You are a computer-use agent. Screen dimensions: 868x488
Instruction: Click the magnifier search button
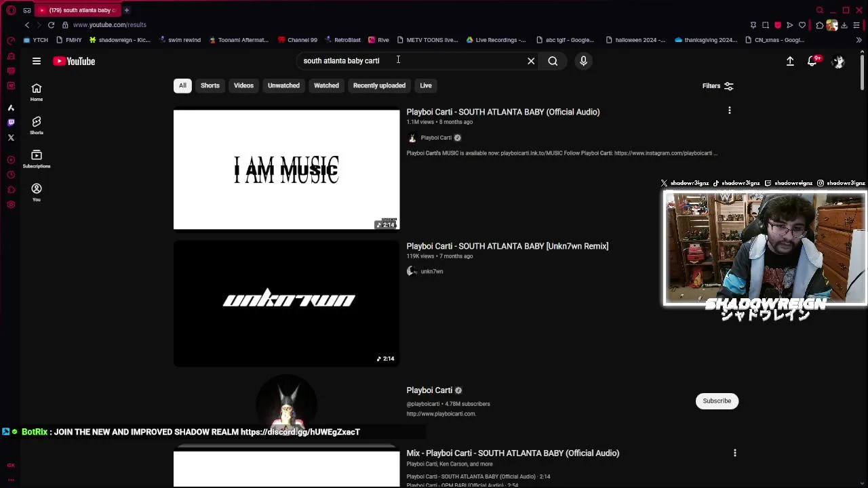point(553,61)
